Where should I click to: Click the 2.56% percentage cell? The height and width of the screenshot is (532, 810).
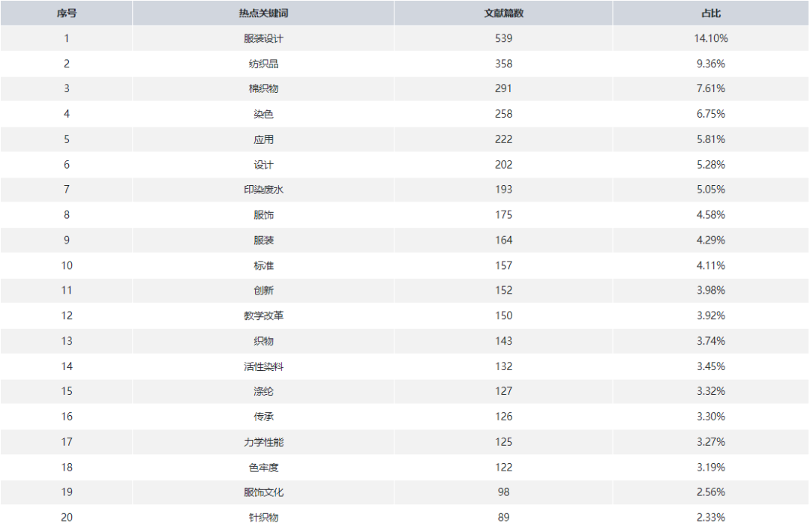click(711, 492)
